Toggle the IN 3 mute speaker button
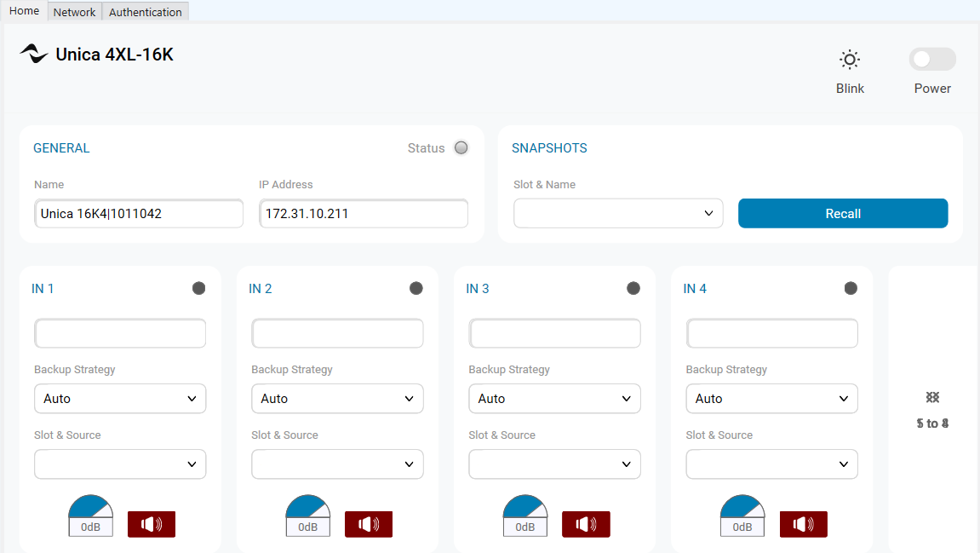The image size is (980, 553). click(x=586, y=524)
